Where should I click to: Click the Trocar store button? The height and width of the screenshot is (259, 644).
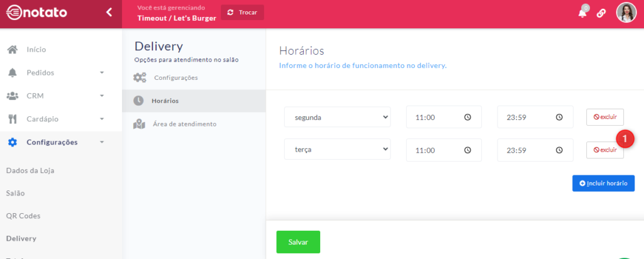coord(242,13)
